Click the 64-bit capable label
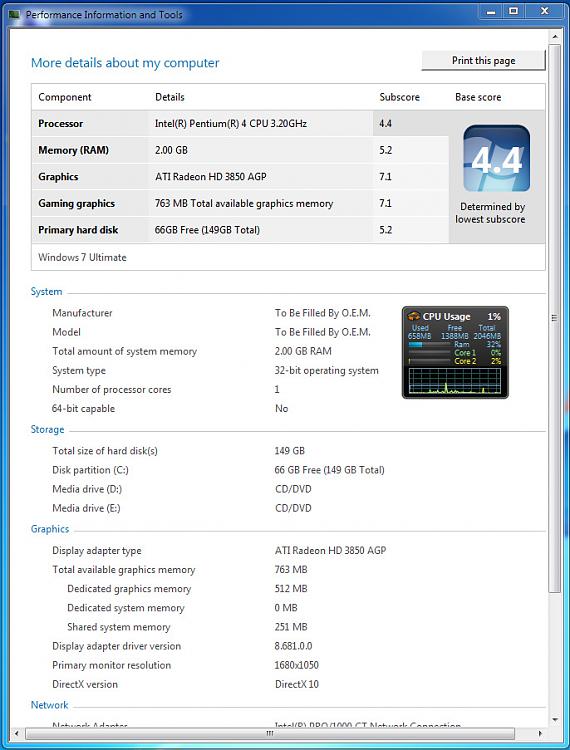 (x=83, y=408)
